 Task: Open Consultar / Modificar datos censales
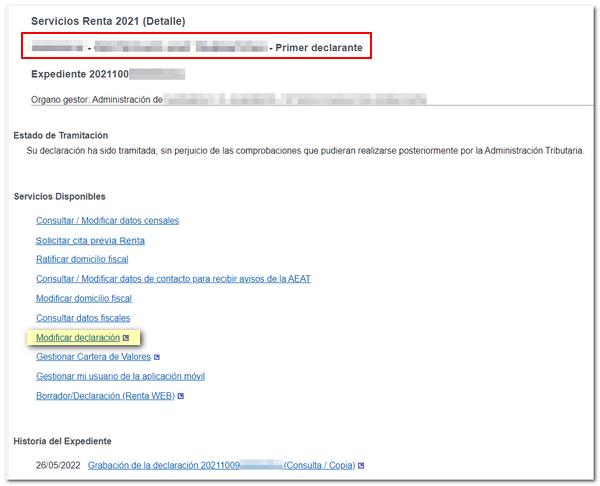pyautogui.click(x=107, y=220)
